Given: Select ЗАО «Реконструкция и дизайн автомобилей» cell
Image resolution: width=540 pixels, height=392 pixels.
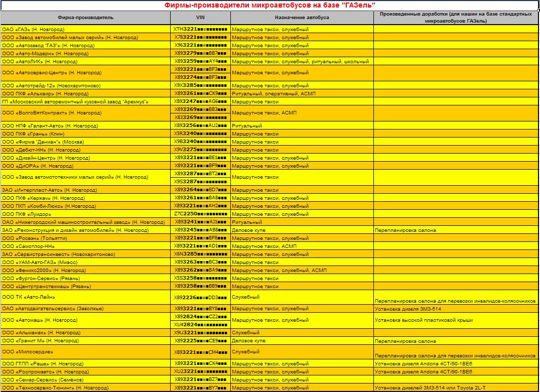Looking at the screenshot, I should (85, 230).
